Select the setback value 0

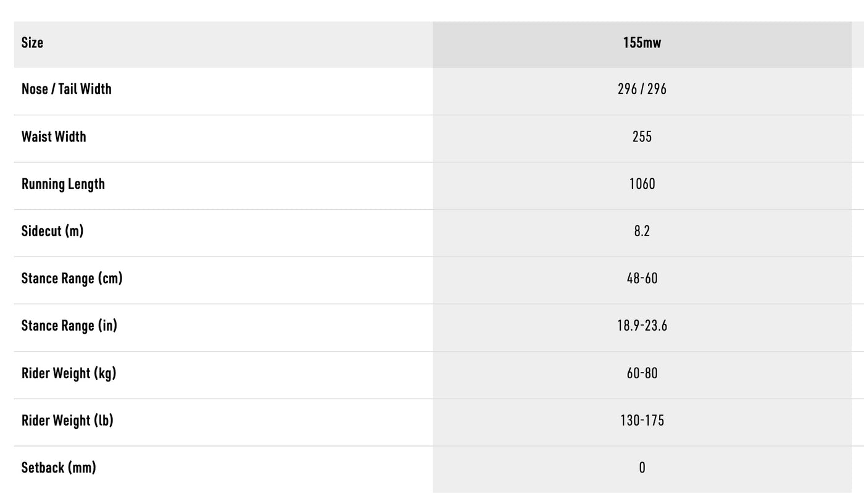[642, 468]
